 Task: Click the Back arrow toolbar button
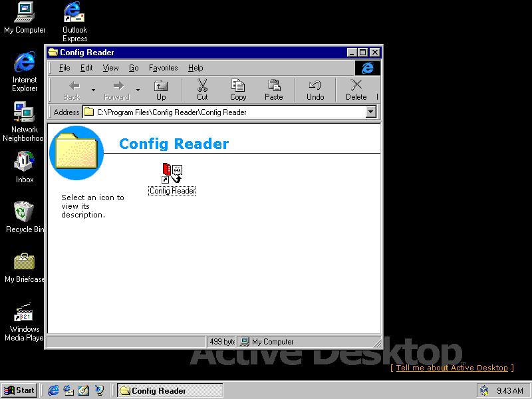pyautogui.click(x=72, y=90)
